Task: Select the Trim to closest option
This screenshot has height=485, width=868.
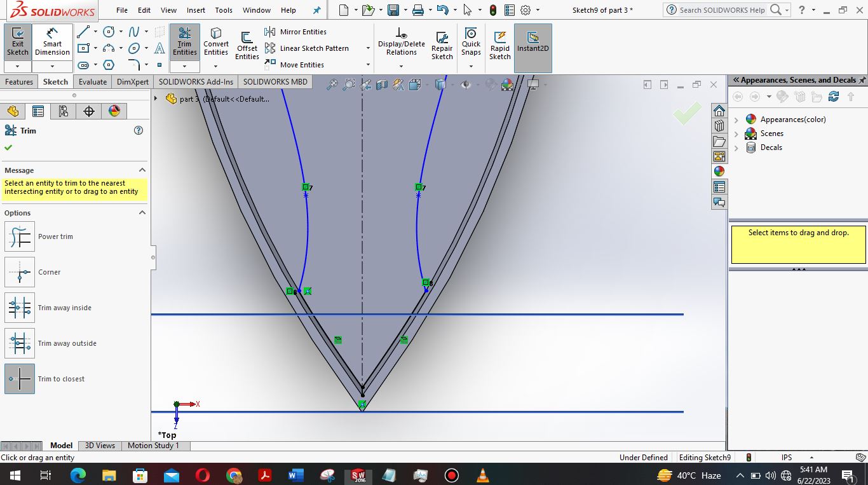Action: 20,379
